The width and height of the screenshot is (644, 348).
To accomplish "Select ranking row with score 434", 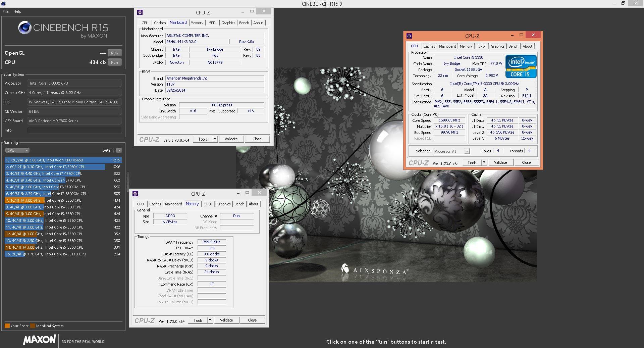I will 63,200.
